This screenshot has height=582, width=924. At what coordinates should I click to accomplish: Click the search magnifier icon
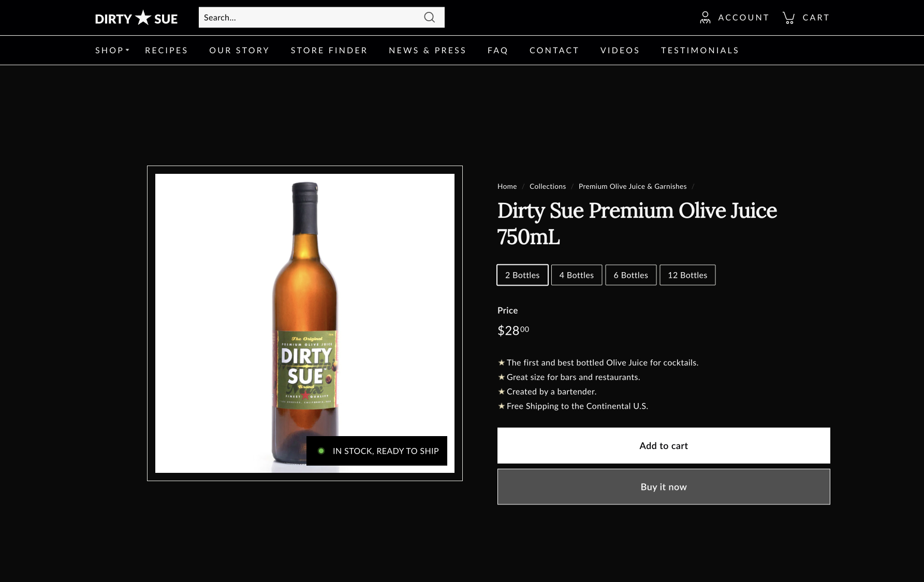tap(429, 18)
